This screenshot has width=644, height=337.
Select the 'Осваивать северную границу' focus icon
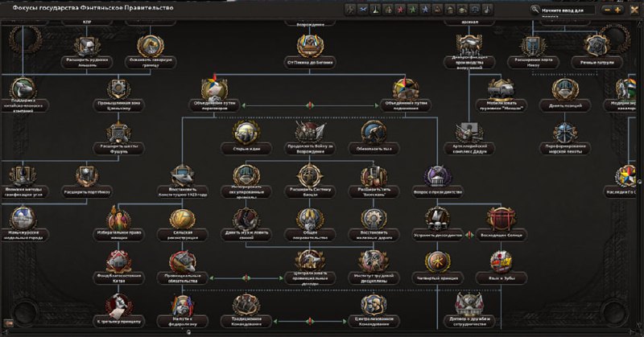click(x=151, y=46)
